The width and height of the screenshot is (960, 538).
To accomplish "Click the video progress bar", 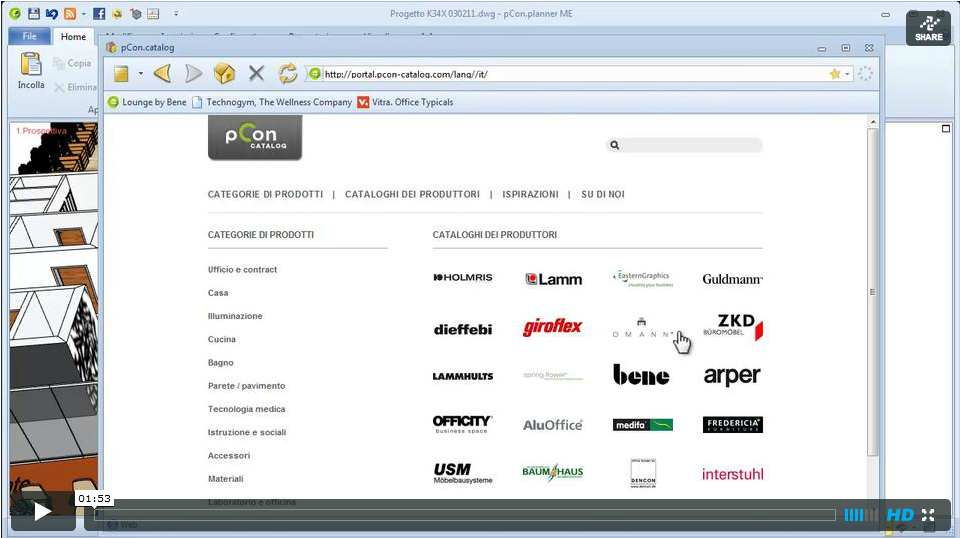I will point(465,515).
